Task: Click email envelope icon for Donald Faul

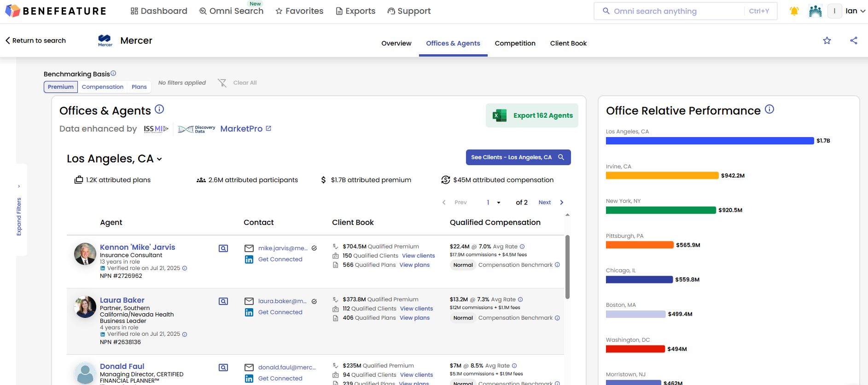Action: pyautogui.click(x=249, y=368)
